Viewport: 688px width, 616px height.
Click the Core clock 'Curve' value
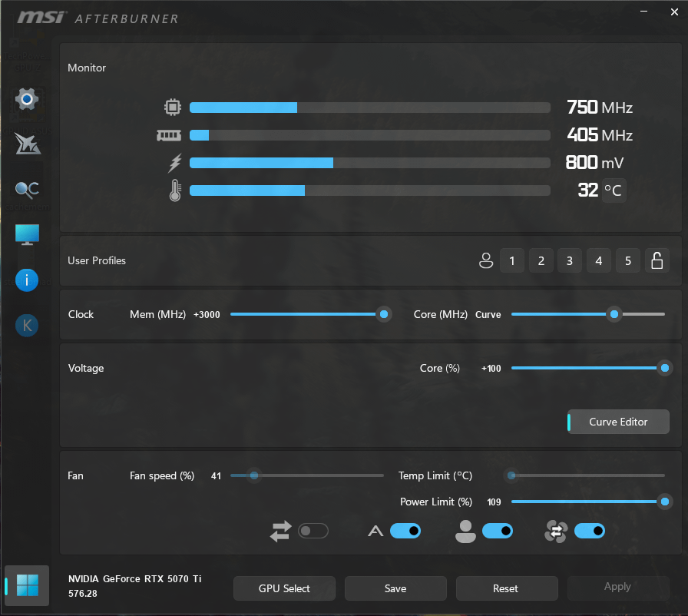click(x=488, y=315)
